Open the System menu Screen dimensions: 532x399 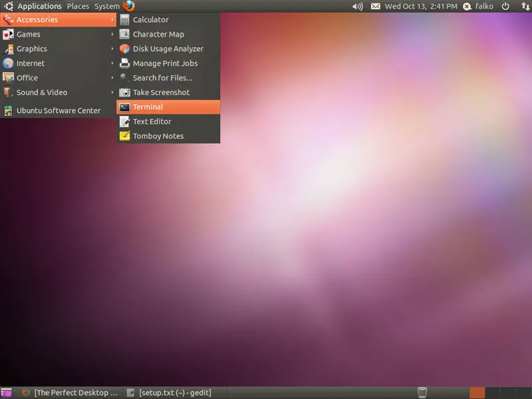pos(107,7)
